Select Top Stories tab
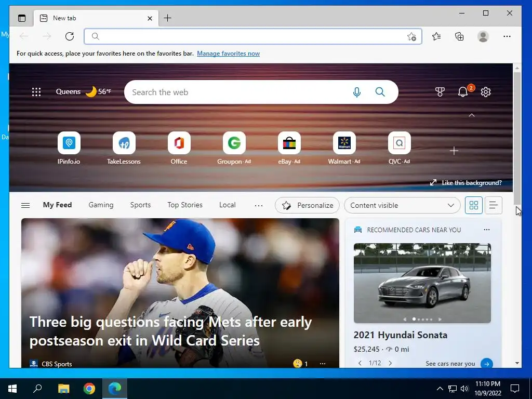The height and width of the screenshot is (399, 532). point(185,205)
